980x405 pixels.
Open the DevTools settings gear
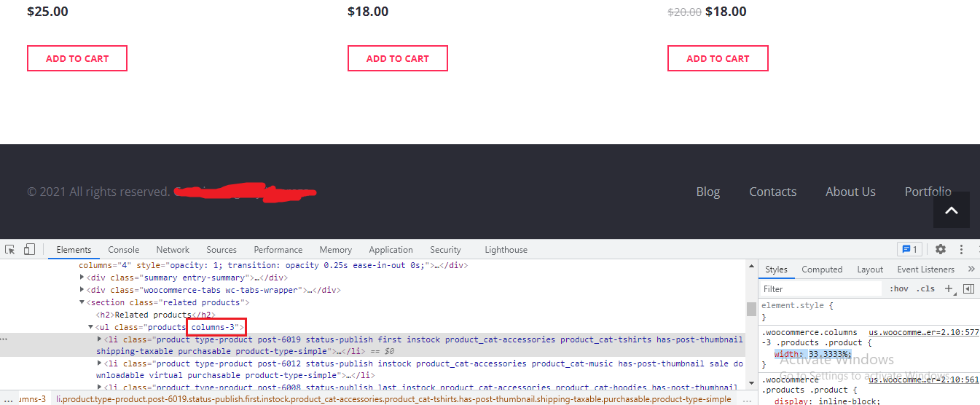pyautogui.click(x=941, y=249)
